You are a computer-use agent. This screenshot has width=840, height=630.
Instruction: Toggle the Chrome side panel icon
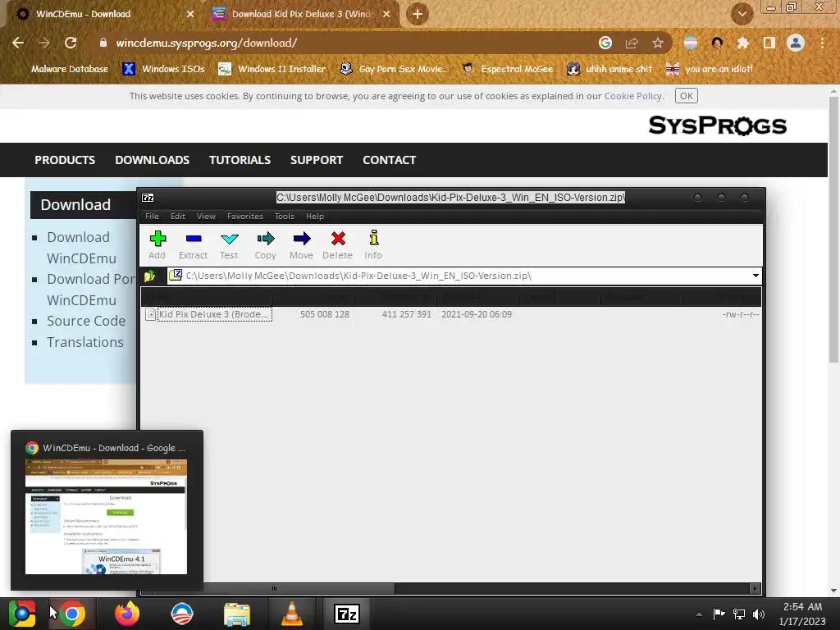point(769,43)
